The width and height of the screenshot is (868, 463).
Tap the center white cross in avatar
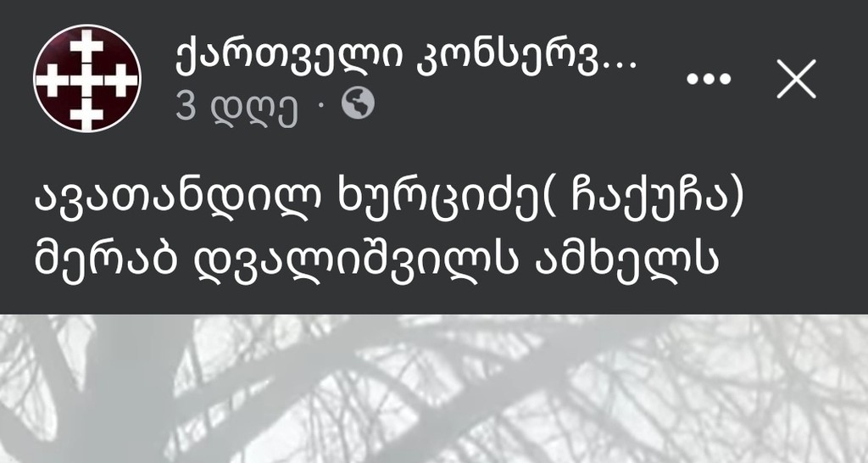pos(87,79)
